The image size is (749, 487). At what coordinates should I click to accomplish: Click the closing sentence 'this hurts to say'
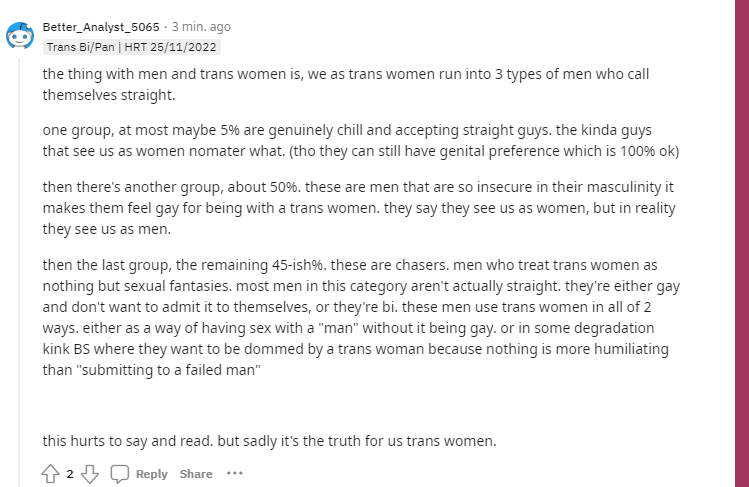[x=269, y=441]
